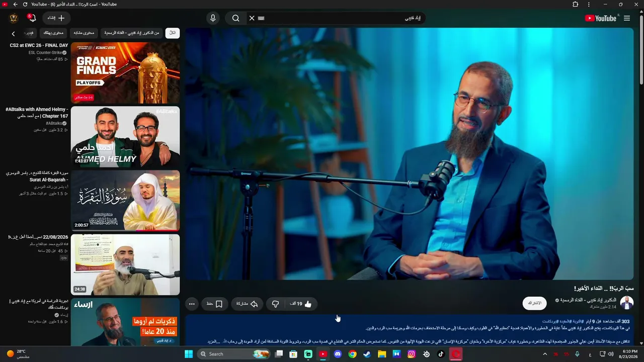Open the browser extensions puzzle icon
The width and height of the screenshot is (644, 362).
point(575,4)
